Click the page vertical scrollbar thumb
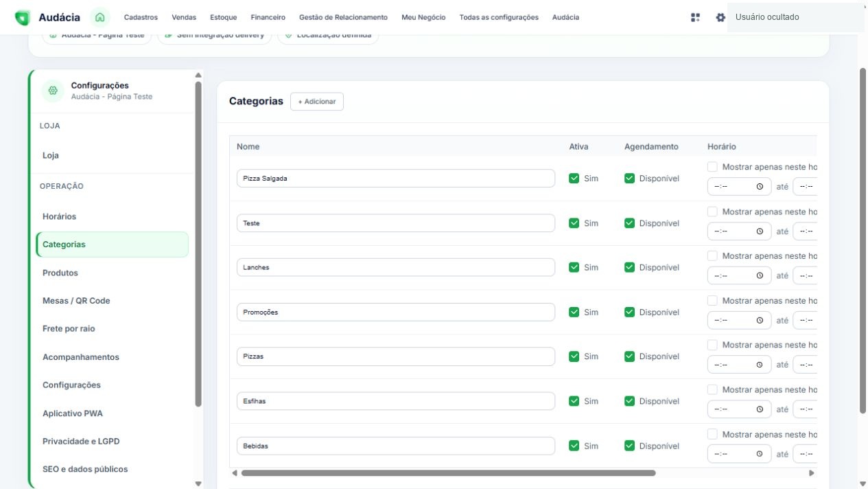The height and width of the screenshot is (489, 868). click(863, 240)
